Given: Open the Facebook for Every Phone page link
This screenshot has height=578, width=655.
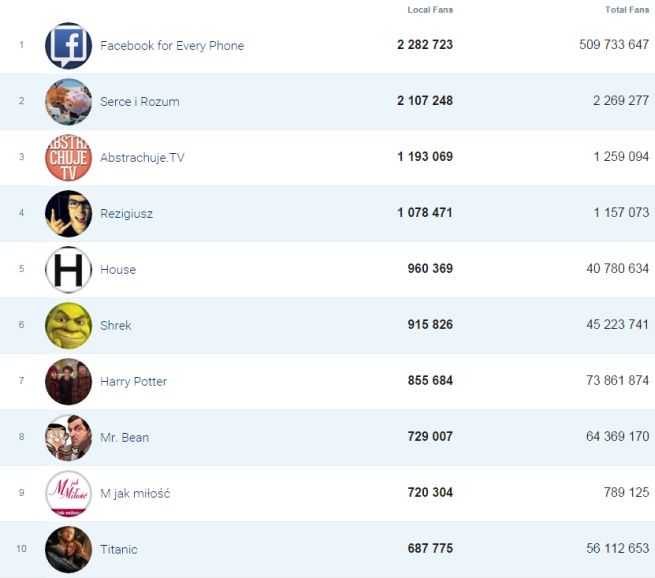Looking at the screenshot, I should (172, 46).
